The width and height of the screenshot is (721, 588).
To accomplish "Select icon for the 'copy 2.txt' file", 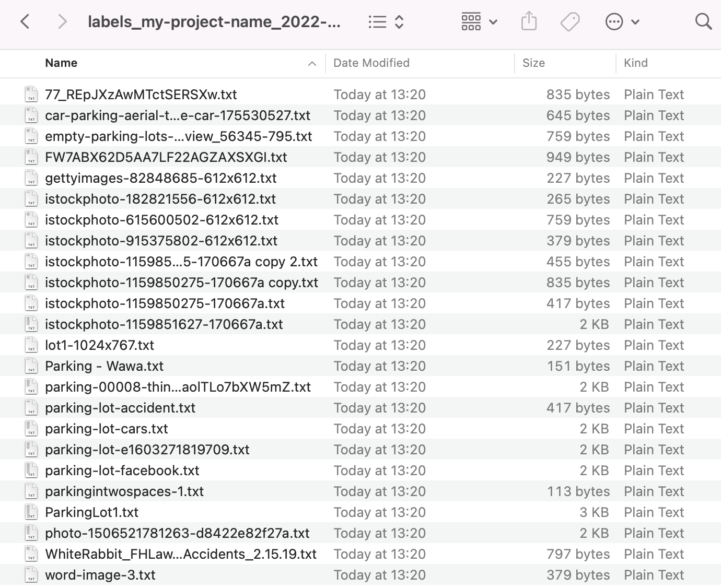I will point(31,262).
